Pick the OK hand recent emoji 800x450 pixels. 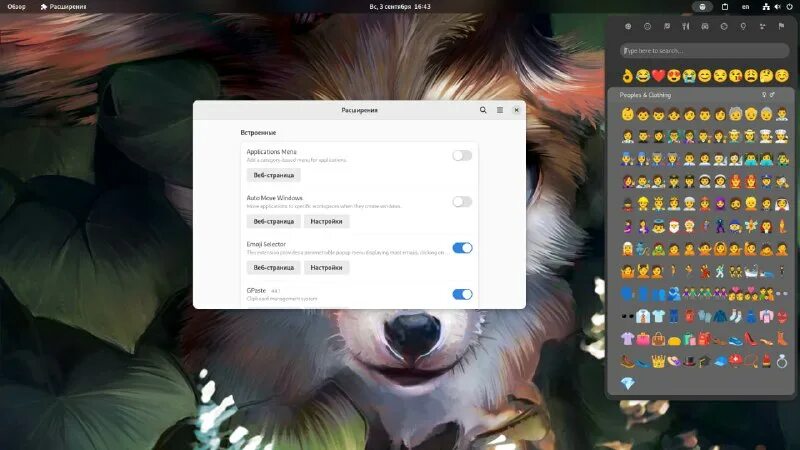point(628,76)
